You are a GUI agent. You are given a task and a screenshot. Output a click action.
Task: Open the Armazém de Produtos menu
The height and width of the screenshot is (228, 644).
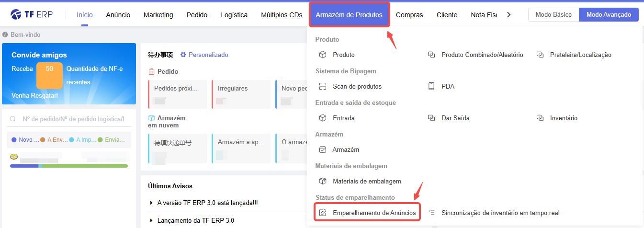[349, 15]
